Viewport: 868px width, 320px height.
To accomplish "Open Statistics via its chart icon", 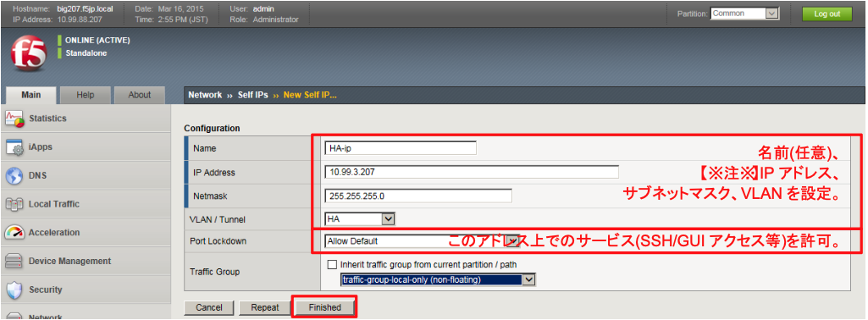I will click(15, 119).
